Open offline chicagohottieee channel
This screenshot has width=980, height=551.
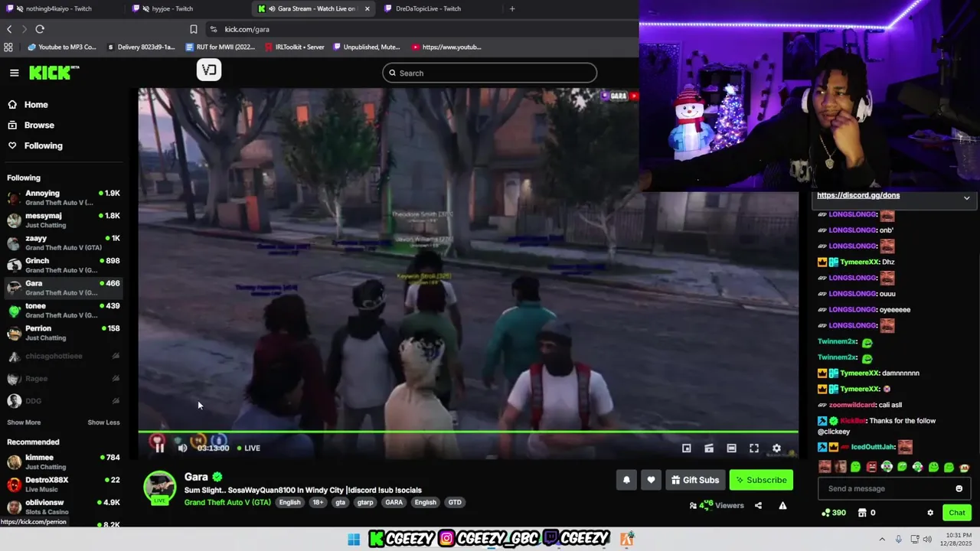pyautogui.click(x=64, y=356)
